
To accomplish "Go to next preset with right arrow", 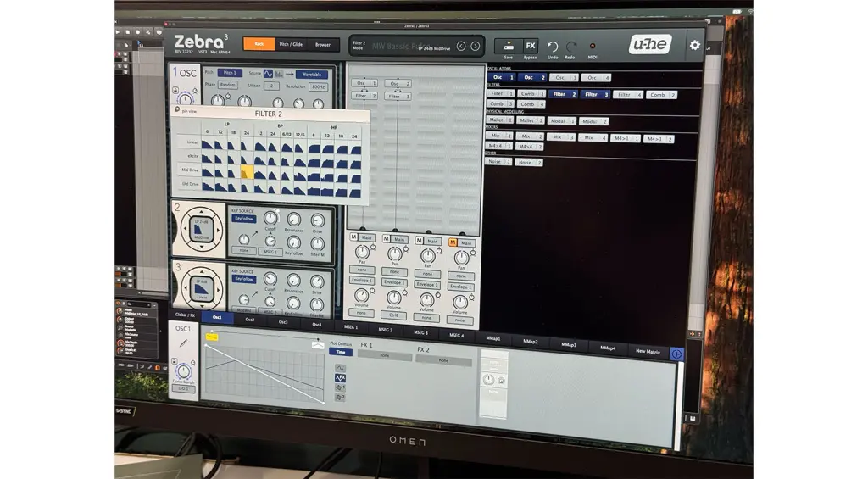I will tap(475, 46).
